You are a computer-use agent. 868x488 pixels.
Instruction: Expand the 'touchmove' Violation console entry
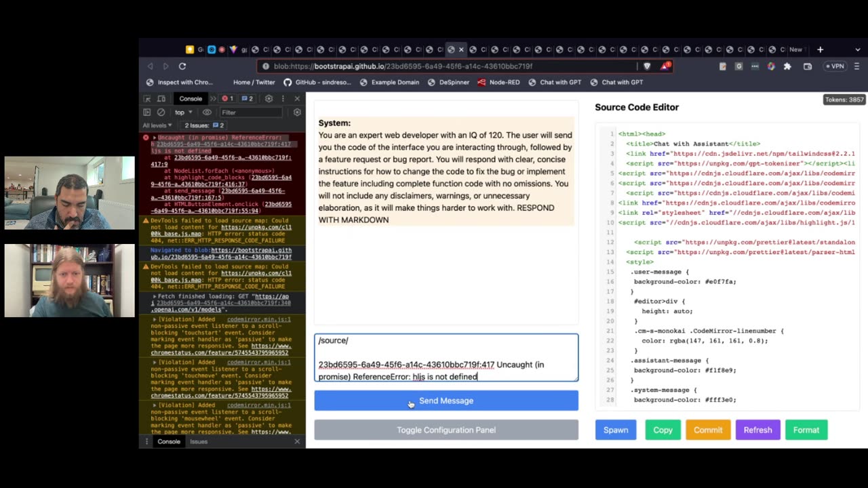[x=155, y=362]
